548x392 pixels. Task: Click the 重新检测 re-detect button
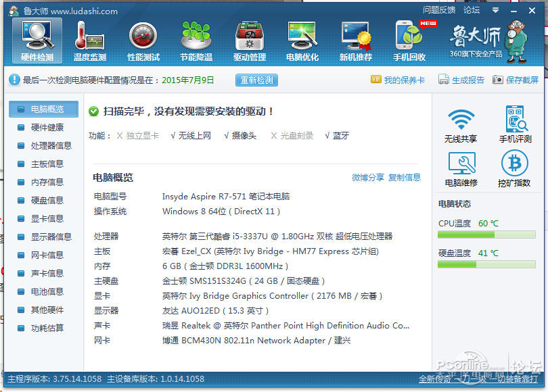(x=256, y=80)
